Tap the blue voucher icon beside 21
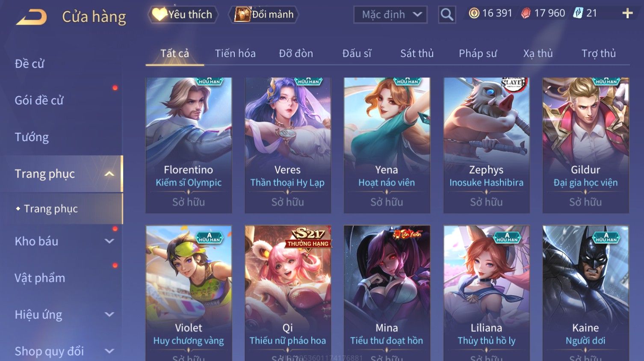Image resolution: width=644 pixels, height=361 pixels. point(578,13)
